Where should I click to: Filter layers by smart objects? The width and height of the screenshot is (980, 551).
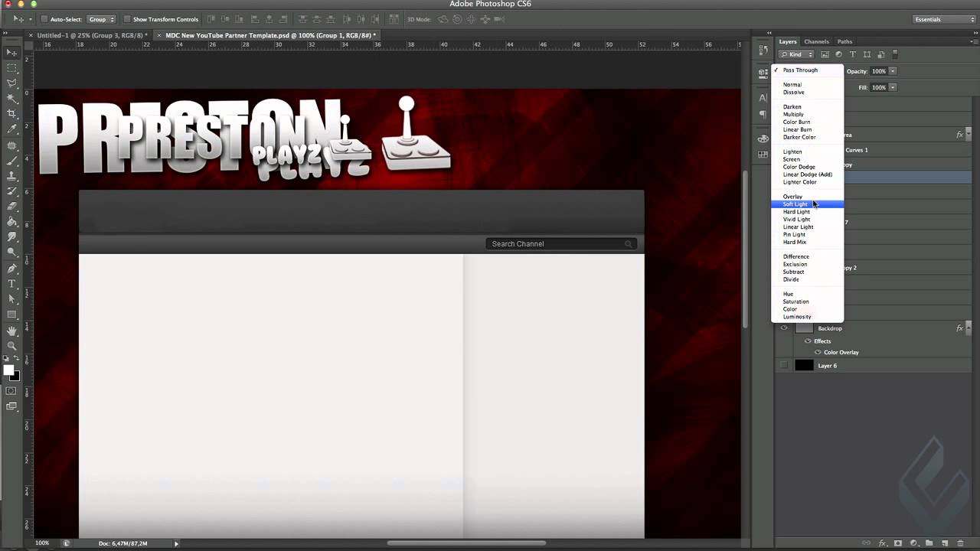point(881,54)
